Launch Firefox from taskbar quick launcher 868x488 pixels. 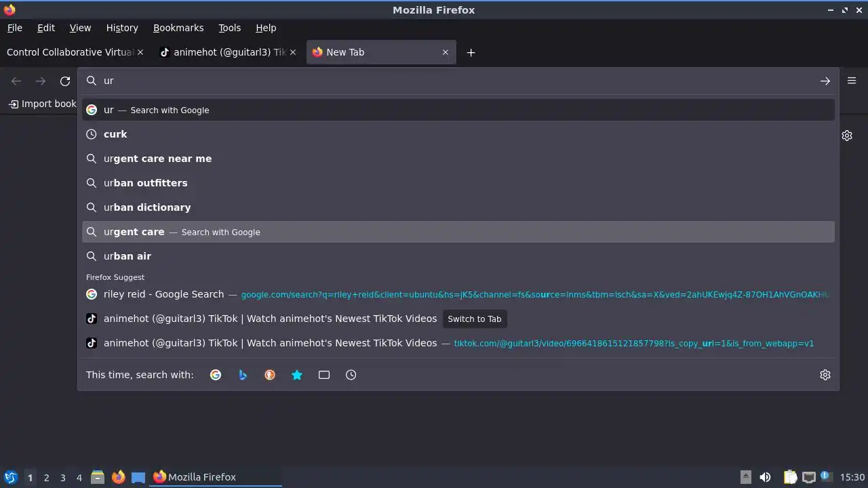[x=118, y=477]
